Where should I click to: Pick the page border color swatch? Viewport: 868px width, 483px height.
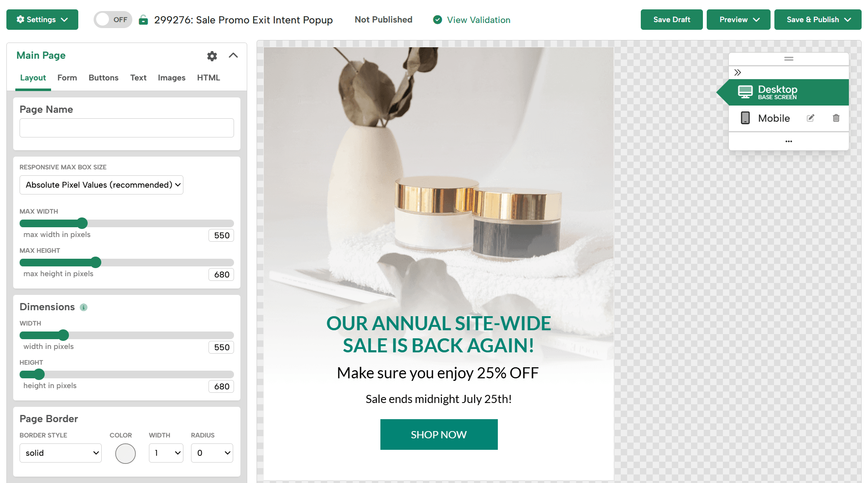click(126, 454)
